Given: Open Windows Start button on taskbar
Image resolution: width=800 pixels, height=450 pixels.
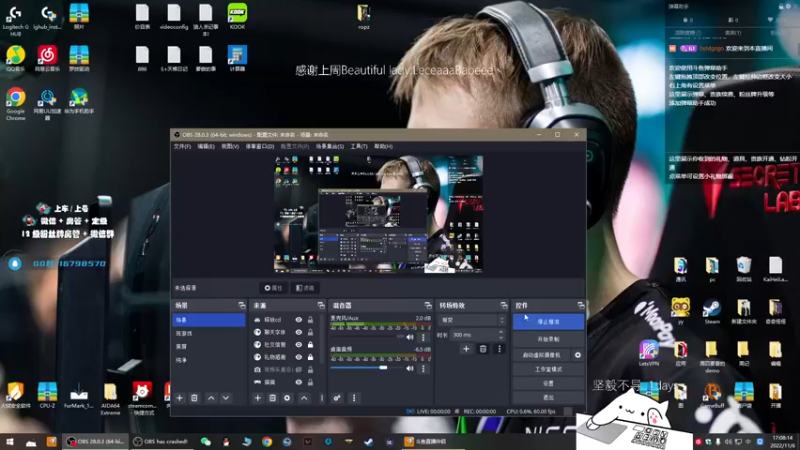Looking at the screenshot, I should 10,442.
